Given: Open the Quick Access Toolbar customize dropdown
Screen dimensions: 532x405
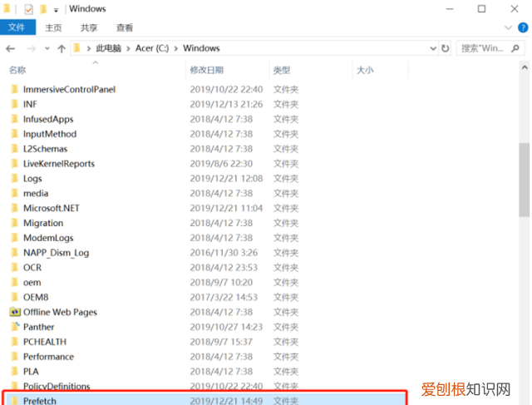Looking at the screenshot, I should (x=56, y=9).
